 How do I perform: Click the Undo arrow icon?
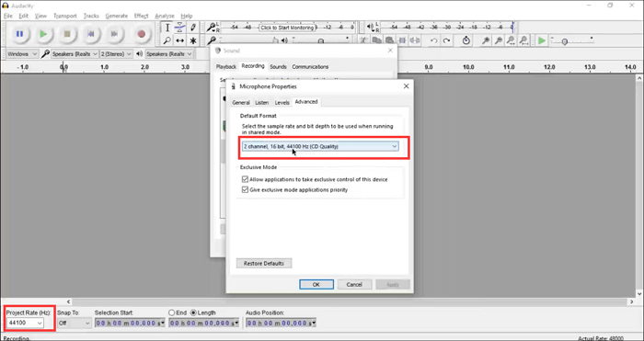tap(433, 40)
